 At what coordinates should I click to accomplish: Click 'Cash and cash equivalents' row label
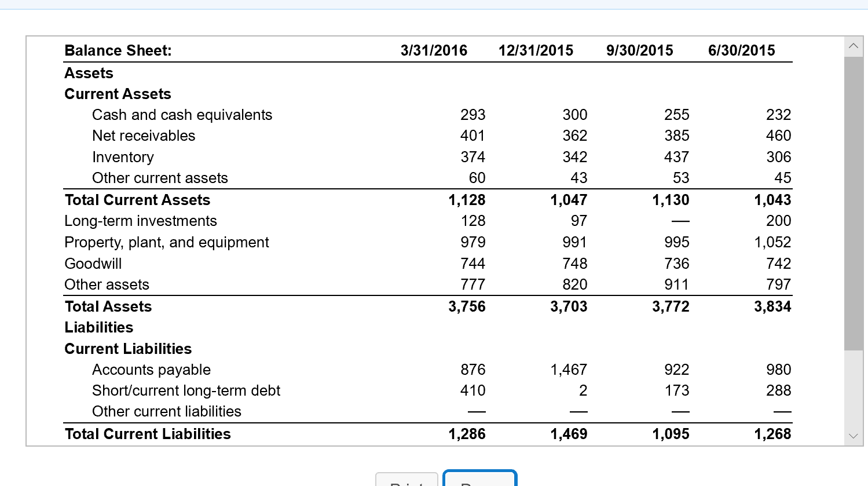(182, 115)
